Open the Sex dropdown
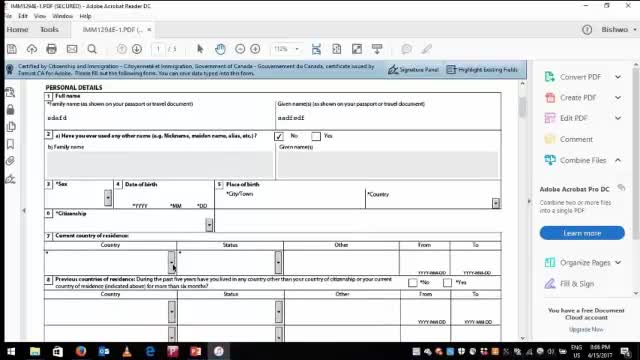This screenshot has height=360, width=640. click(108, 198)
